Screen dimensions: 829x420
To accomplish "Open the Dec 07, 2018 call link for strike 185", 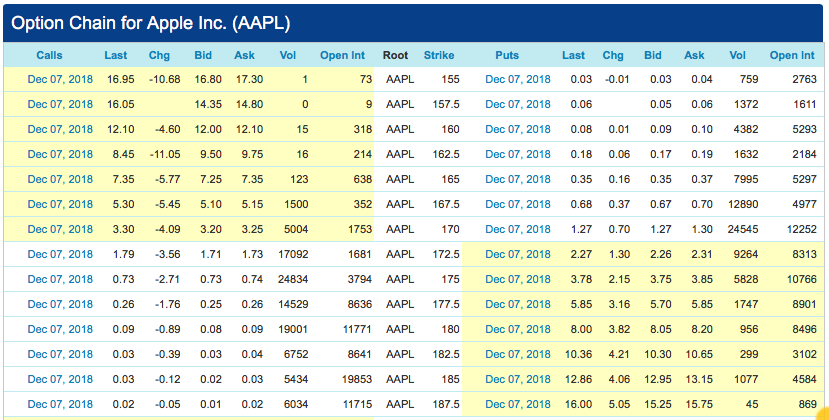I will pyautogui.click(x=60, y=379).
